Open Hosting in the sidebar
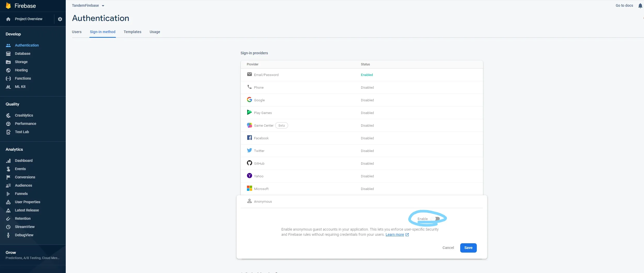This screenshot has height=273, width=644. pos(21,70)
